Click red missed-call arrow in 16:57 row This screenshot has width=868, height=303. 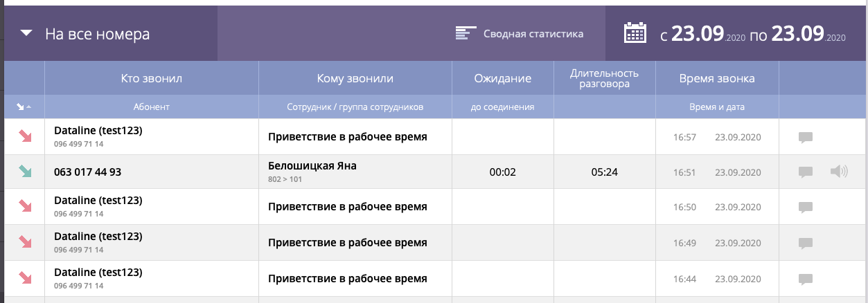[x=25, y=136]
